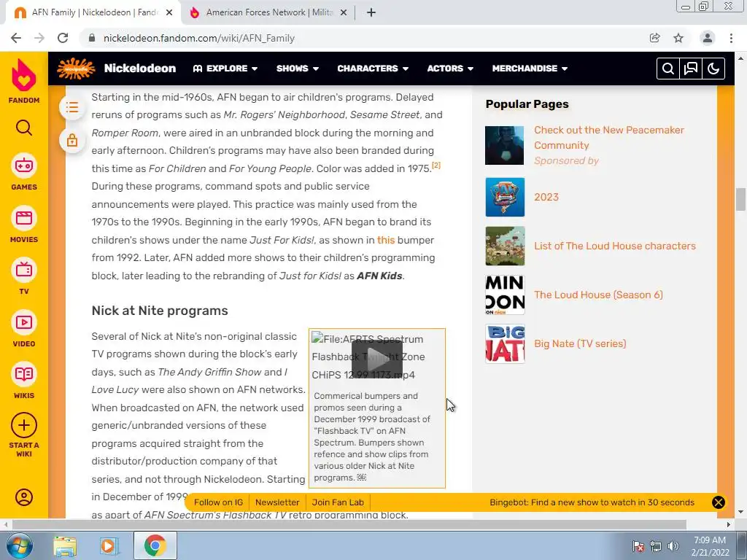Click the Nickelodeon wiki title text

tap(139, 69)
